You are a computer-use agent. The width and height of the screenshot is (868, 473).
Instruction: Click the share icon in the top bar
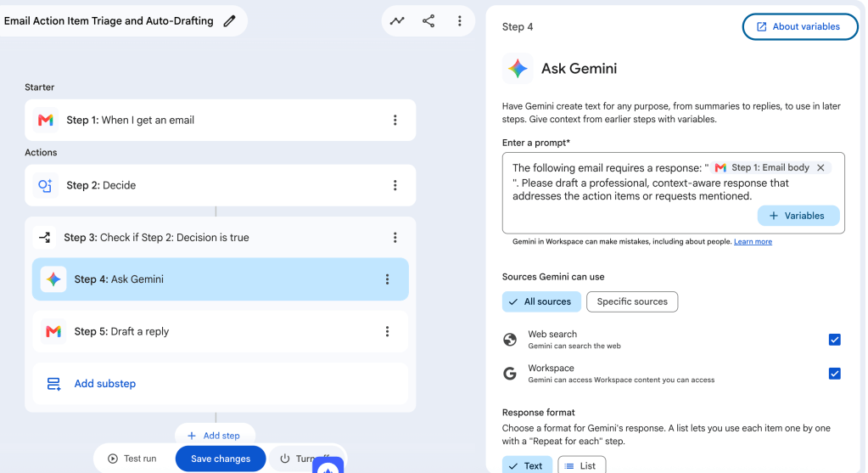coord(428,21)
